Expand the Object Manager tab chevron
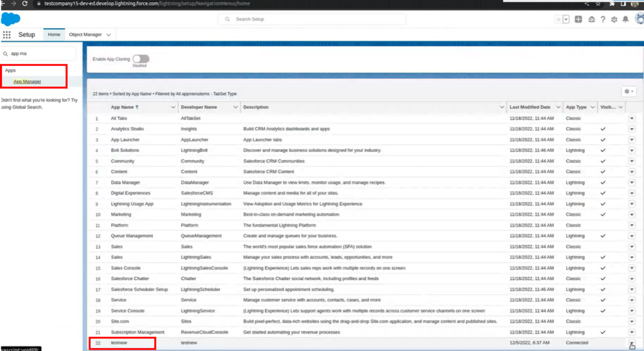Screen dimensions: 644x351 109,35
